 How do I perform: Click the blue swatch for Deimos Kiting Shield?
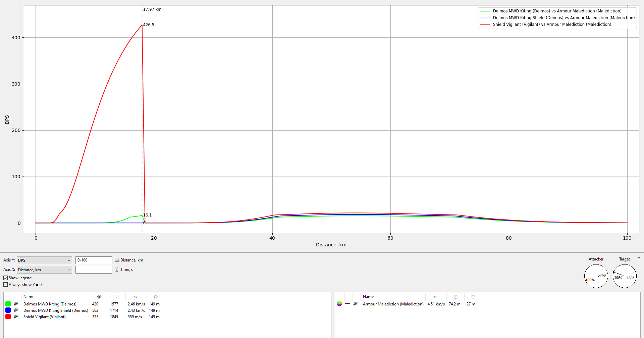coord(8,310)
